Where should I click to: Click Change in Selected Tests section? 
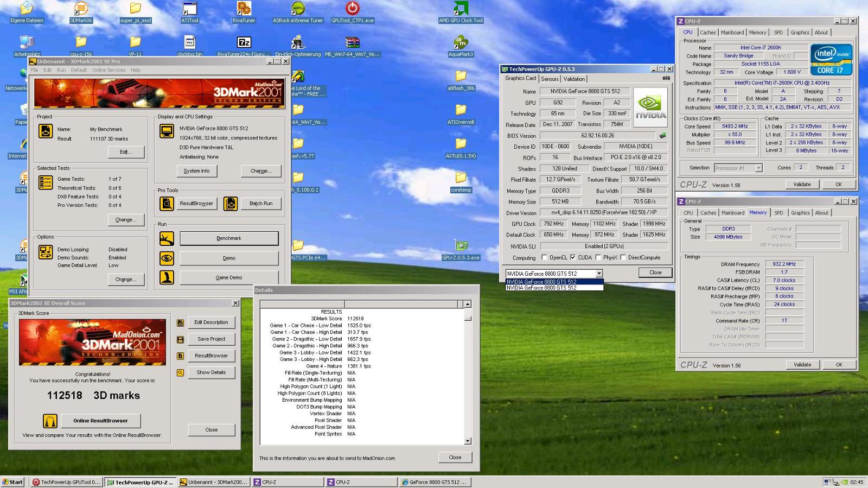coord(125,220)
